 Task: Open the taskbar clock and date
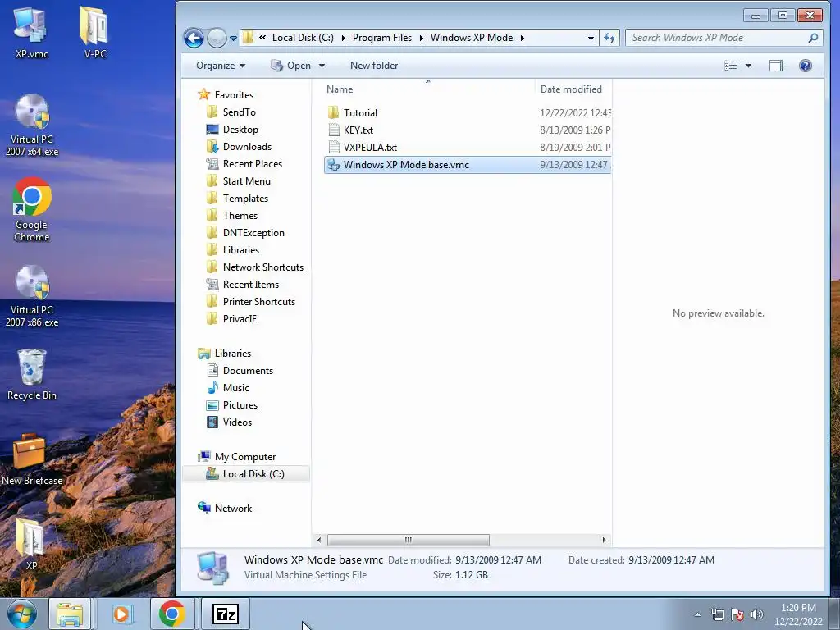(798, 614)
